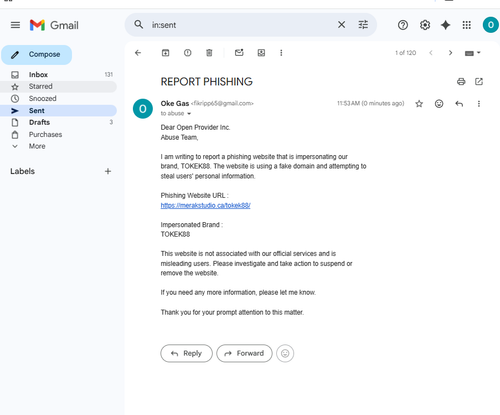Click the Move to icon in toolbar
This screenshot has width=500, height=415.
pyautogui.click(x=261, y=53)
